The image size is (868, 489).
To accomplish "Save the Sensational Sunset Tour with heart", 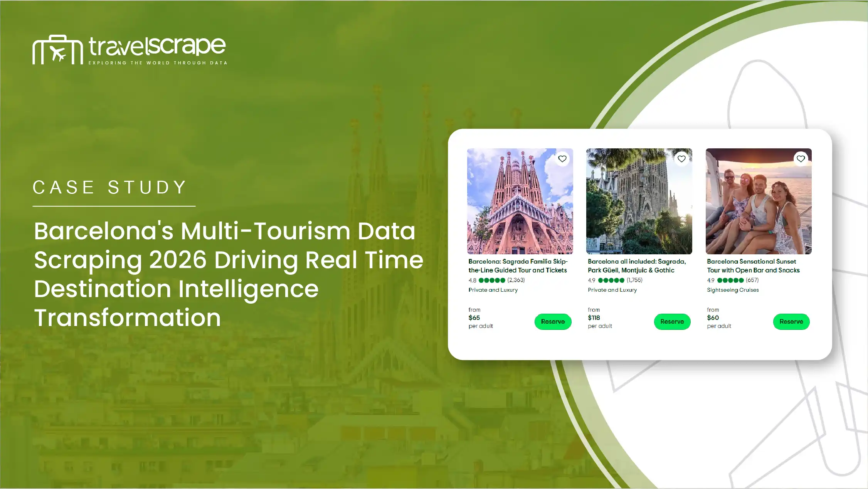I will point(801,159).
